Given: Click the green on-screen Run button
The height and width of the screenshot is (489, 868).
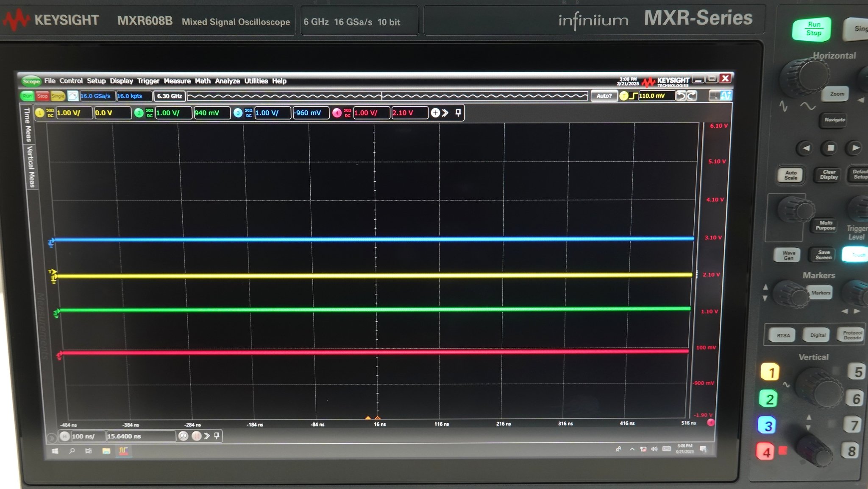Looking at the screenshot, I should (28, 96).
